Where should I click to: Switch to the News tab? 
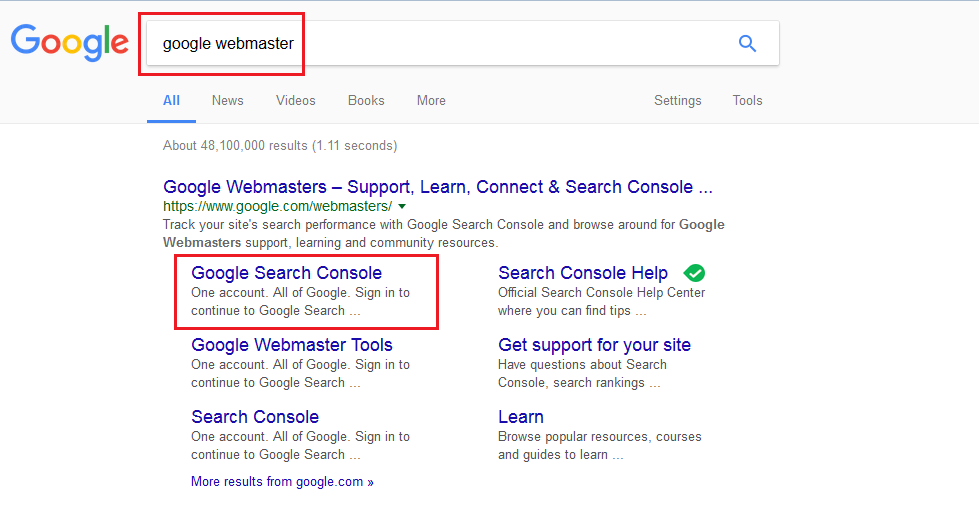(x=227, y=101)
